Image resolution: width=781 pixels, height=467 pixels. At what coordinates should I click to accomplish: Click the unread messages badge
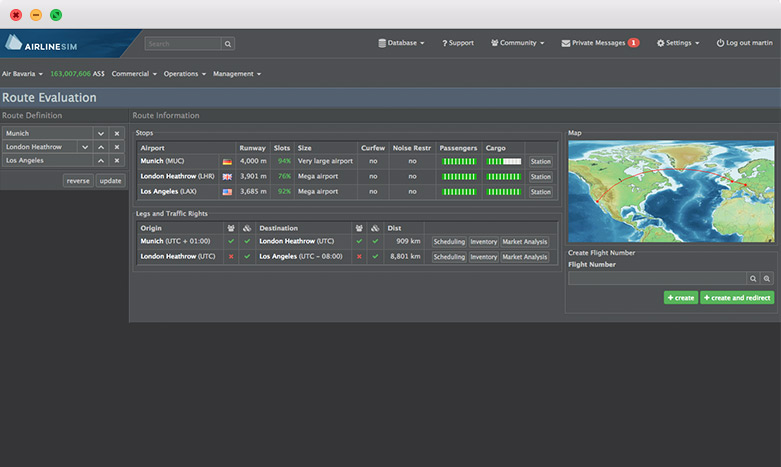[633, 43]
